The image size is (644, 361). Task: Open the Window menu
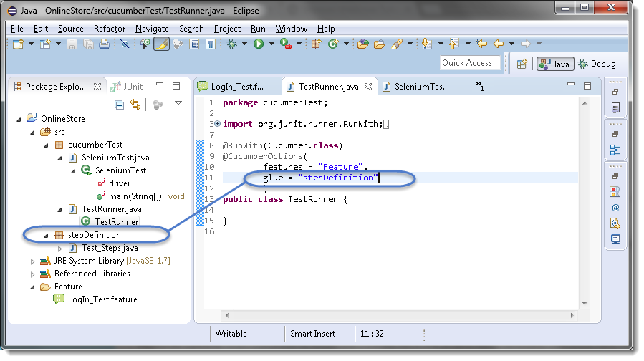(x=291, y=29)
